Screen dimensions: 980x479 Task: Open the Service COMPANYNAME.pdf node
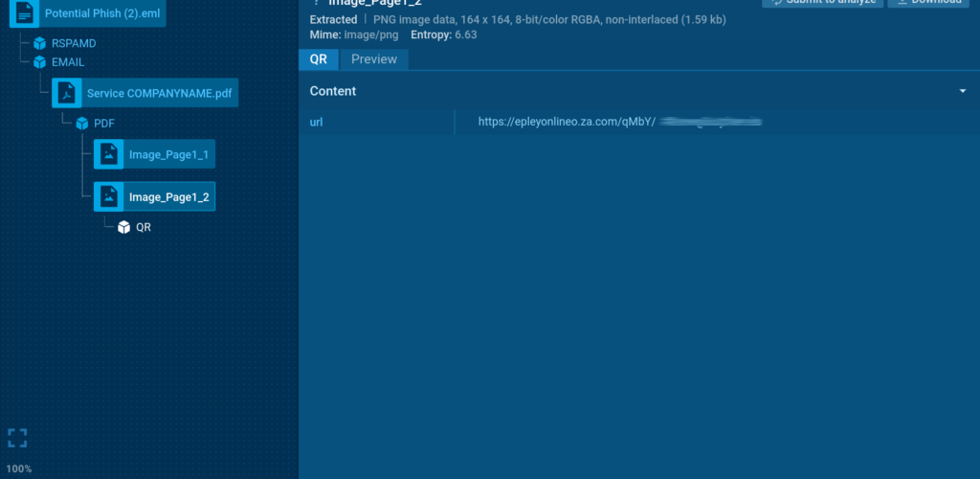(145, 93)
